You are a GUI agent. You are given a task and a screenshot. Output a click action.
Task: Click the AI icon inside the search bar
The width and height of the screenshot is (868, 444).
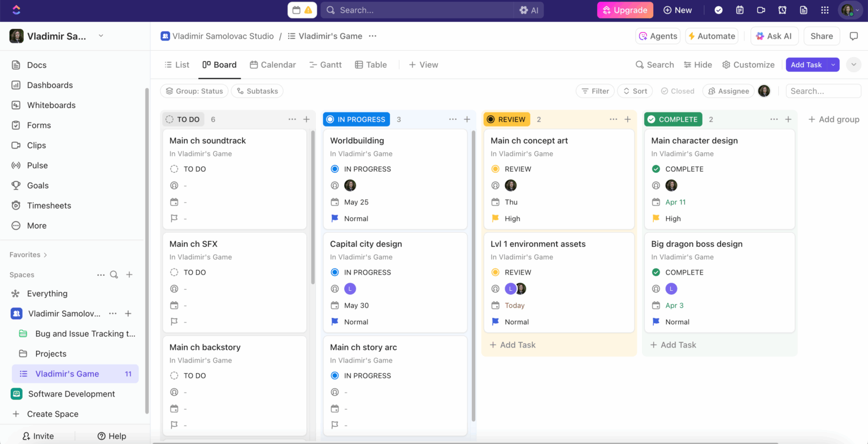click(529, 10)
